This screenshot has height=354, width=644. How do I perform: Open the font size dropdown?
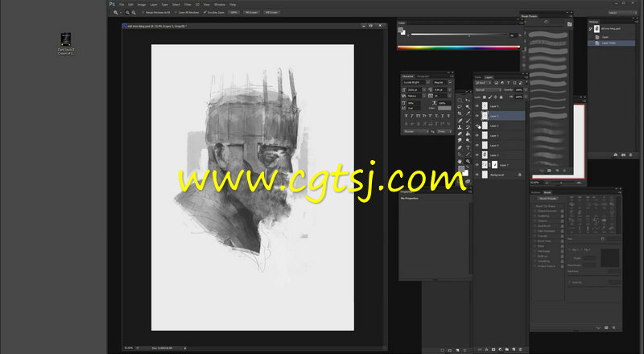click(424, 89)
